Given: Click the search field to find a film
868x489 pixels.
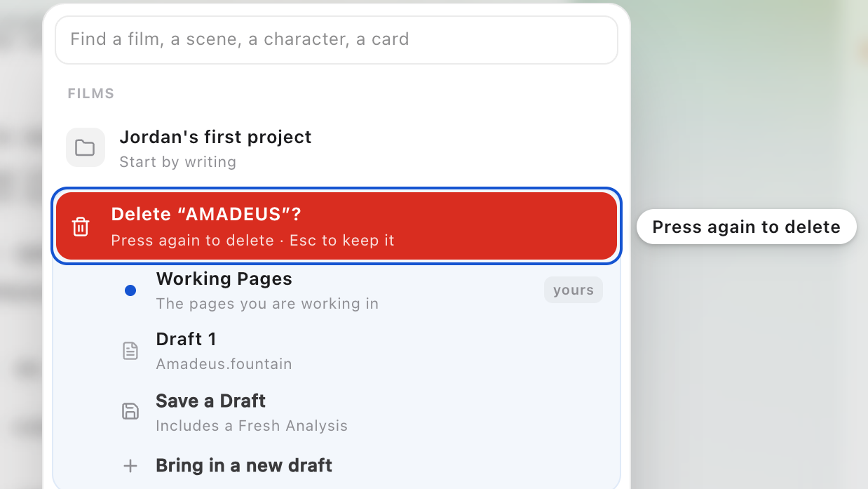Looking at the screenshot, I should click(x=337, y=39).
